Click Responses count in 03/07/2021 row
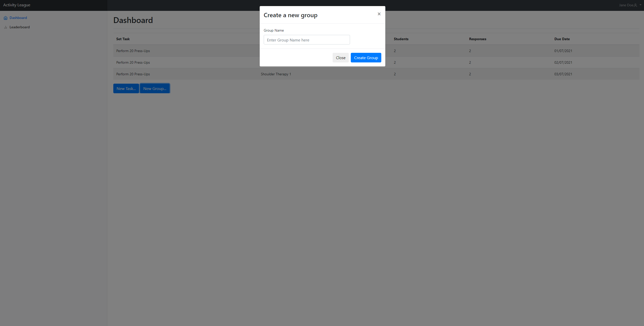 pyautogui.click(x=470, y=74)
